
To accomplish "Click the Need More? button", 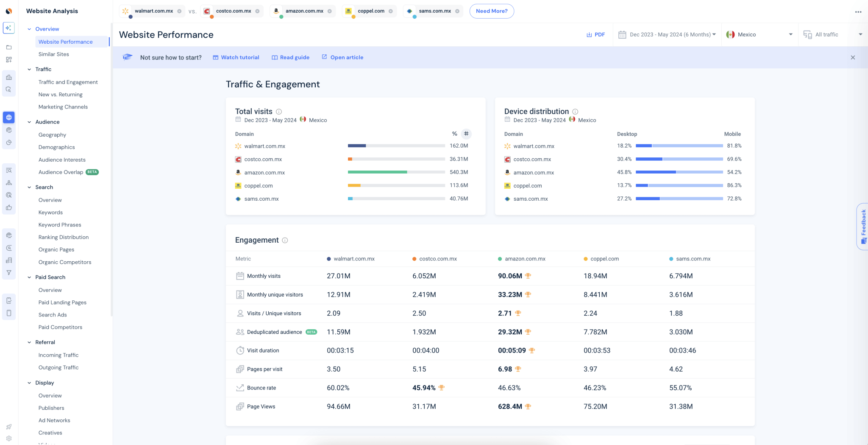I will [492, 11].
